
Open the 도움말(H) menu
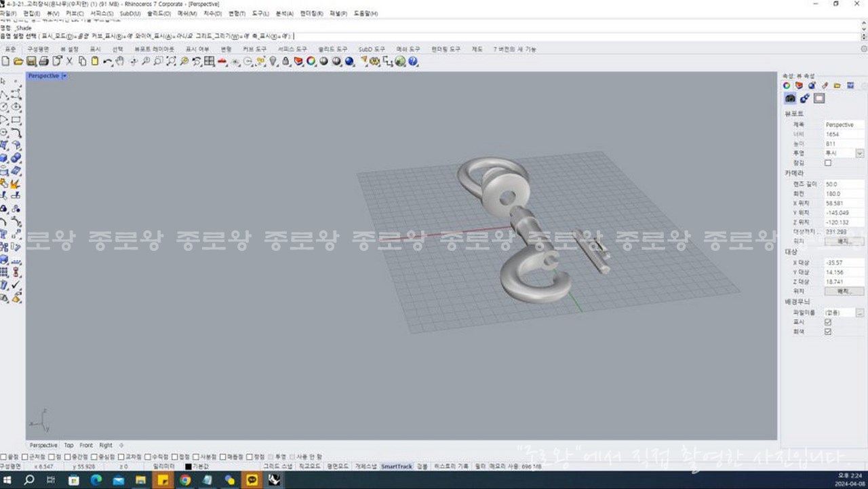coord(366,13)
